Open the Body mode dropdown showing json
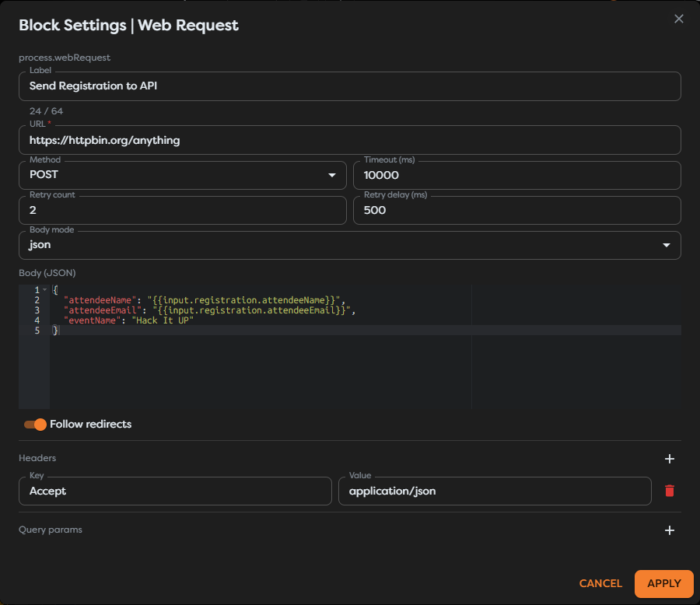This screenshot has height=605, width=700. (349, 245)
